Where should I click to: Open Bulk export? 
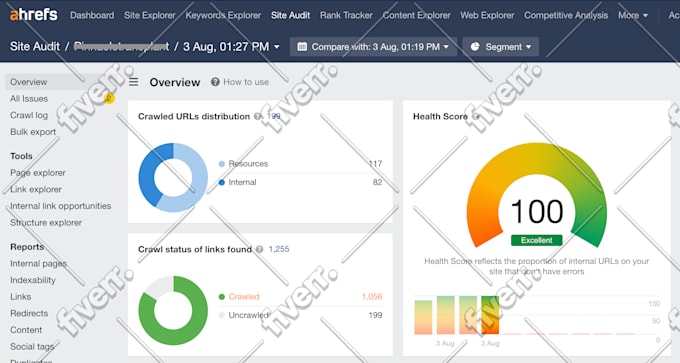click(33, 131)
